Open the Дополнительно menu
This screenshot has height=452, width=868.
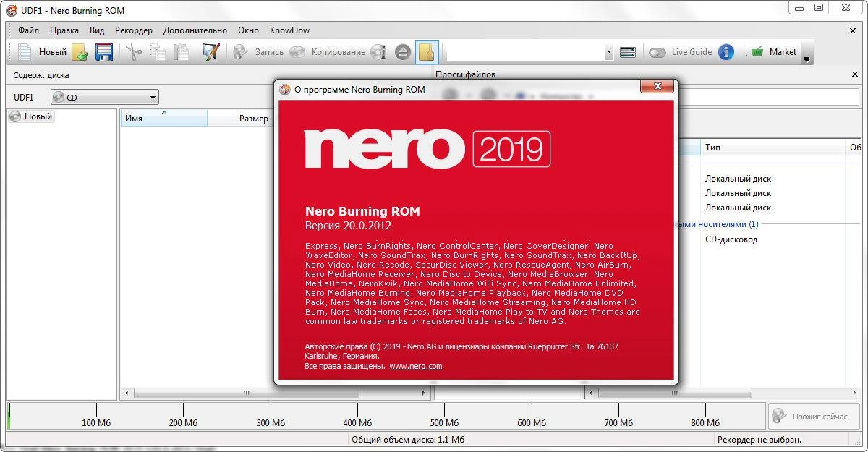pos(195,30)
